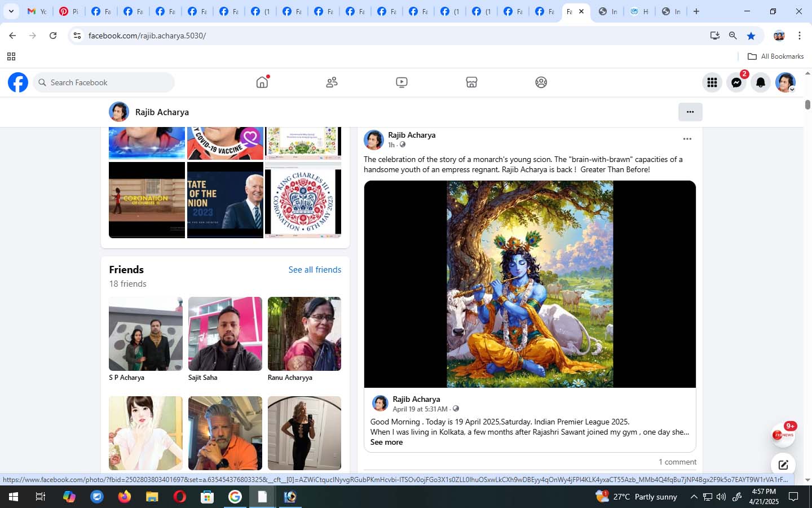Show hidden system tray icons
The height and width of the screenshot is (508, 812).
coord(694,497)
